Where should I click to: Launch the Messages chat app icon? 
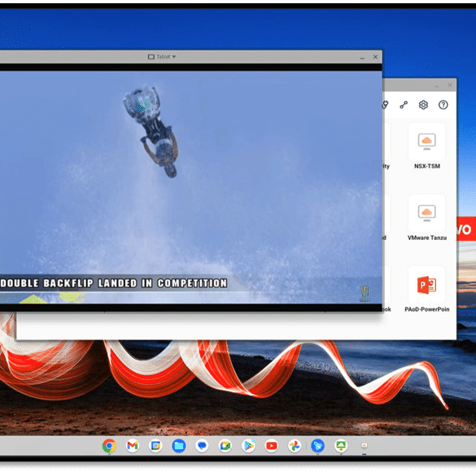(x=202, y=446)
